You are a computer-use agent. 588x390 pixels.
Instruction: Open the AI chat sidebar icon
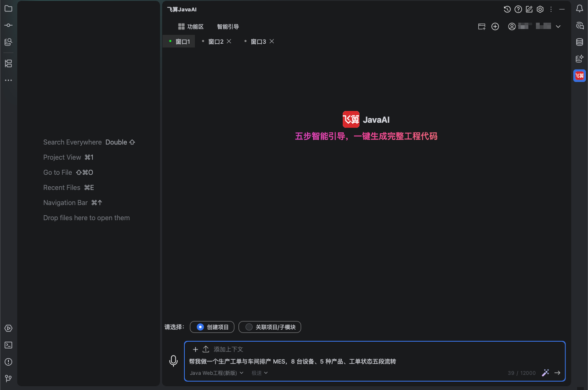tap(580, 25)
